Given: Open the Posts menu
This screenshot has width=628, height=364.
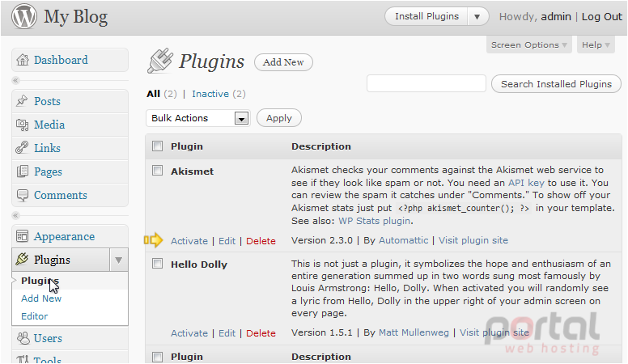Looking at the screenshot, I should point(47,101).
